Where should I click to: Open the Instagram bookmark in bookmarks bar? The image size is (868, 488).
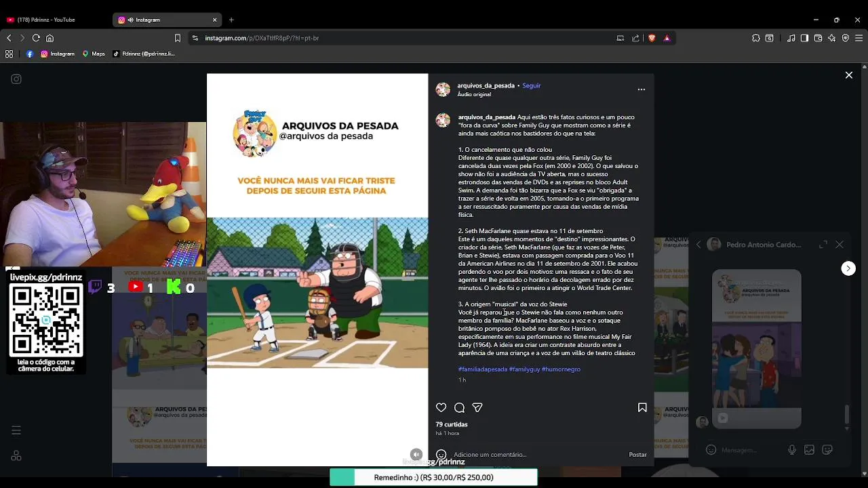[x=58, y=54]
